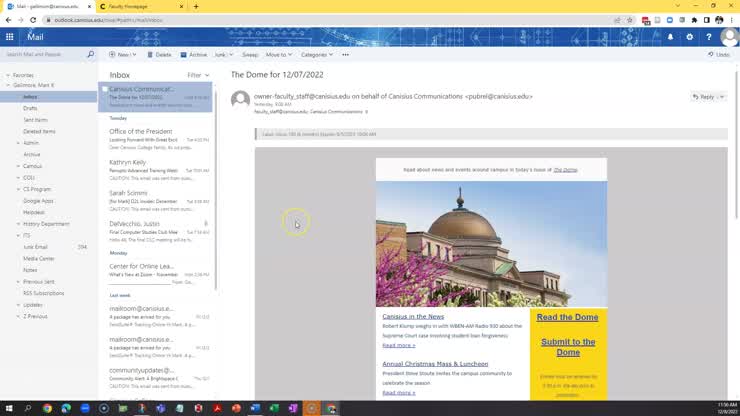Expand the Previous Sent folder
Viewport: 740px width, 416px height.
(x=18, y=282)
